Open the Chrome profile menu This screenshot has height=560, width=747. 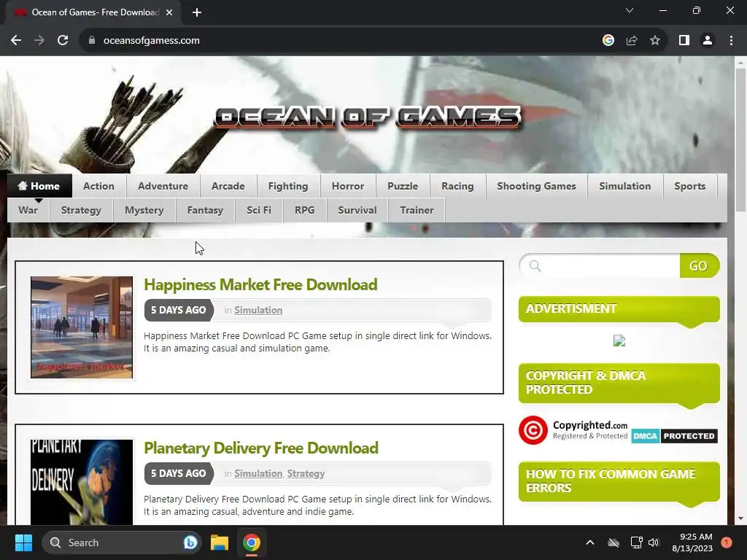pos(708,41)
